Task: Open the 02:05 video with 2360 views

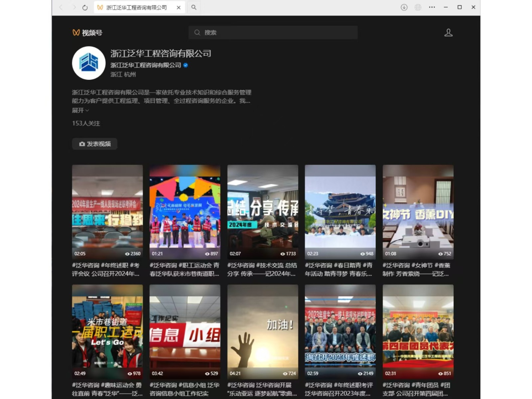Action: (x=107, y=211)
